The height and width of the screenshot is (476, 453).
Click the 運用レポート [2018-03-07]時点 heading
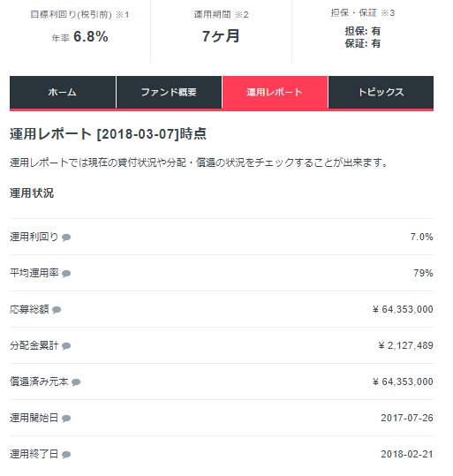pyautogui.click(x=108, y=134)
